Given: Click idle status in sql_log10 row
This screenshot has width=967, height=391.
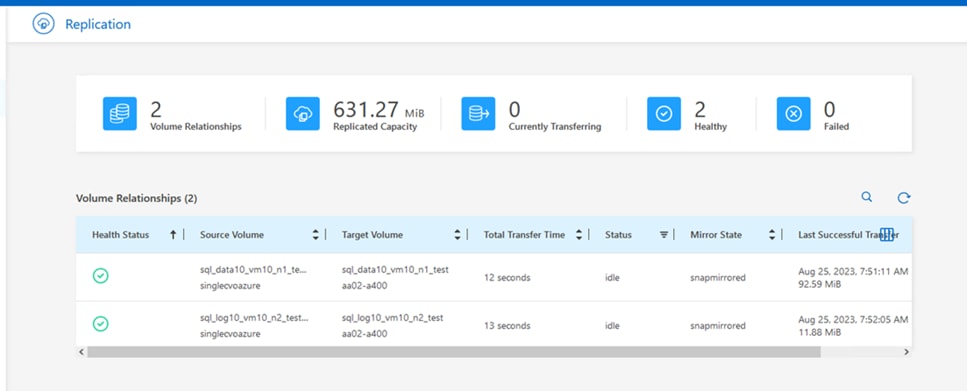Looking at the screenshot, I should tap(612, 326).
